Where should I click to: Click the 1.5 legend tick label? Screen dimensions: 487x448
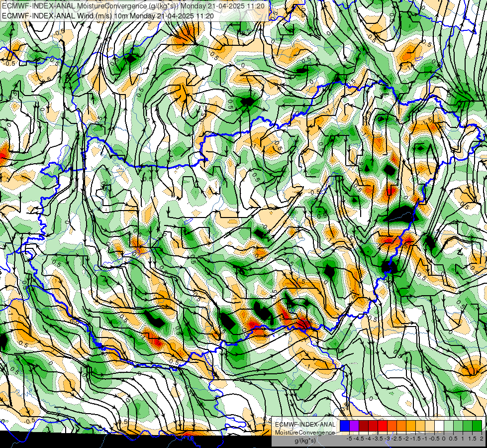(x=472, y=439)
